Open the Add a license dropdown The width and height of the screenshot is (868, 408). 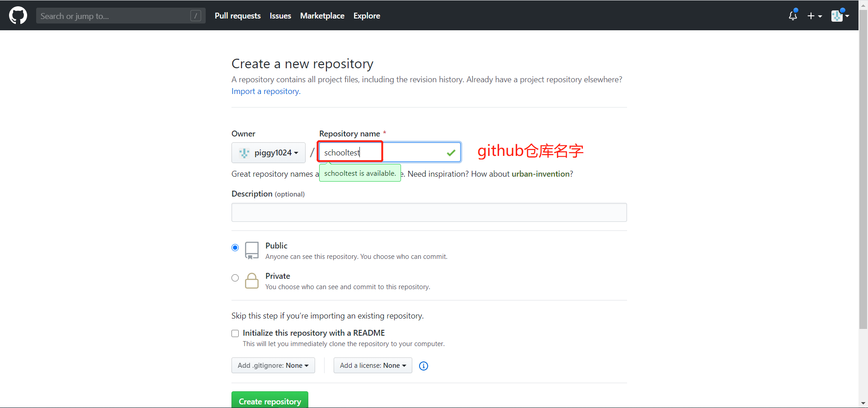[373, 365]
